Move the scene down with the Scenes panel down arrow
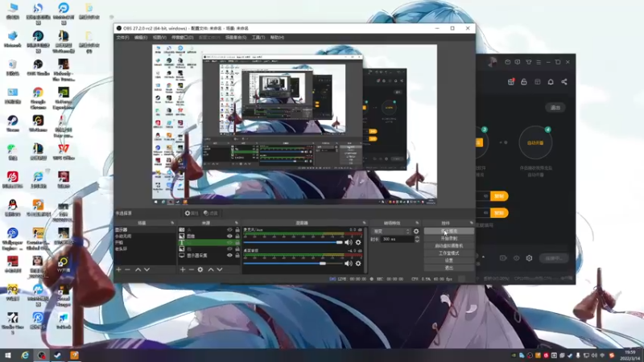The width and height of the screenshot is (644, 362). point(147,269)
